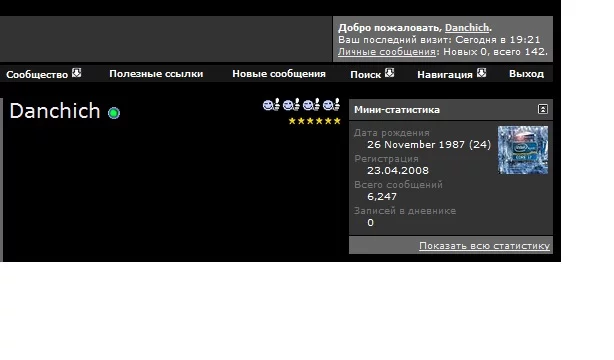Viewport: 614px width, 360px height.
Task: Click the last reputation smiley icon
Action: click(x=331, y=105)
